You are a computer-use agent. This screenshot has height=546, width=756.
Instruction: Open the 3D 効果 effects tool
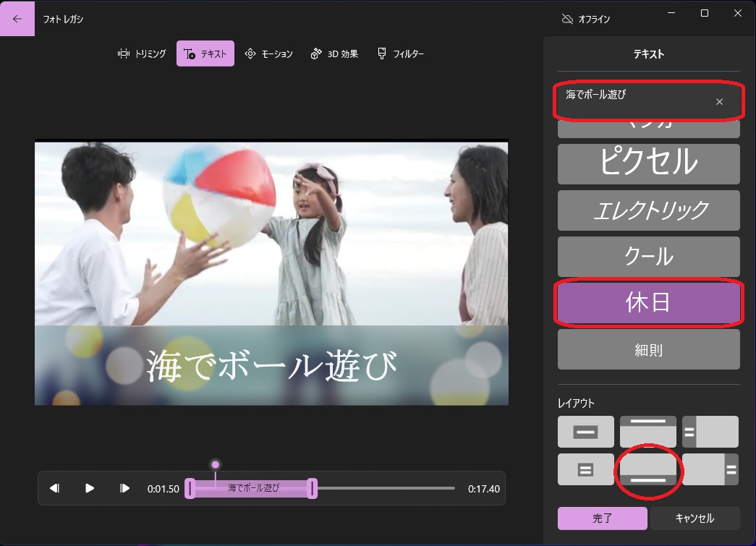click(x=335, y=54)
